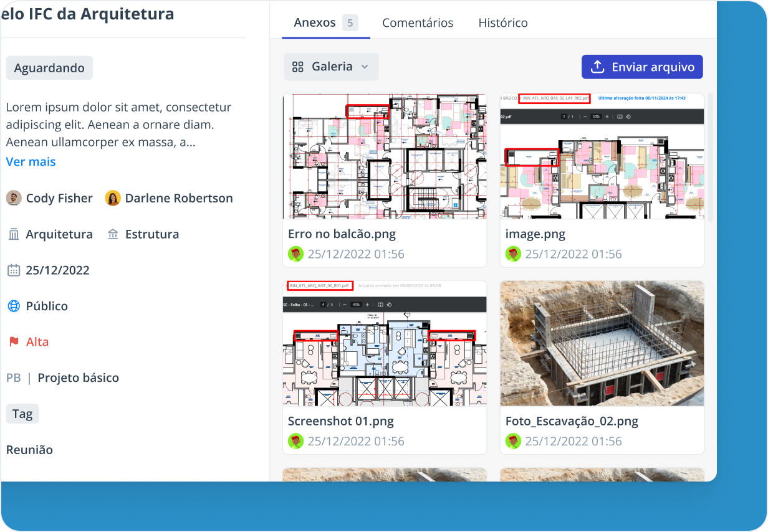Click the image.png file name
768x532 pixels.
[535, 234]
